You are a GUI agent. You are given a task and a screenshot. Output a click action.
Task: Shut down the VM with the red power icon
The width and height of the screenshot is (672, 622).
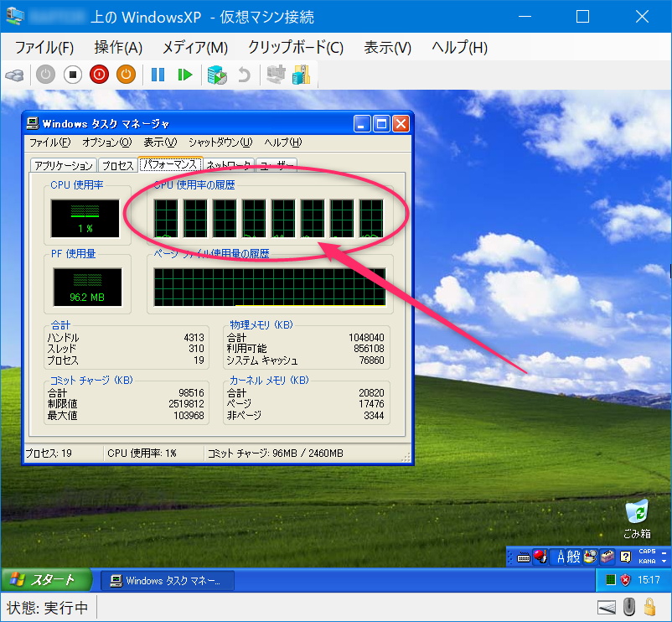[99, 75]
